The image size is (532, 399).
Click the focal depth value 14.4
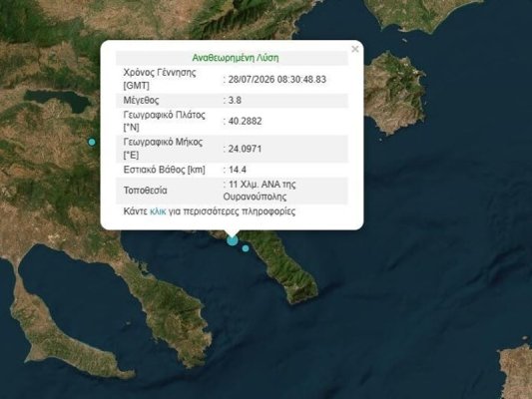point(238,170)
